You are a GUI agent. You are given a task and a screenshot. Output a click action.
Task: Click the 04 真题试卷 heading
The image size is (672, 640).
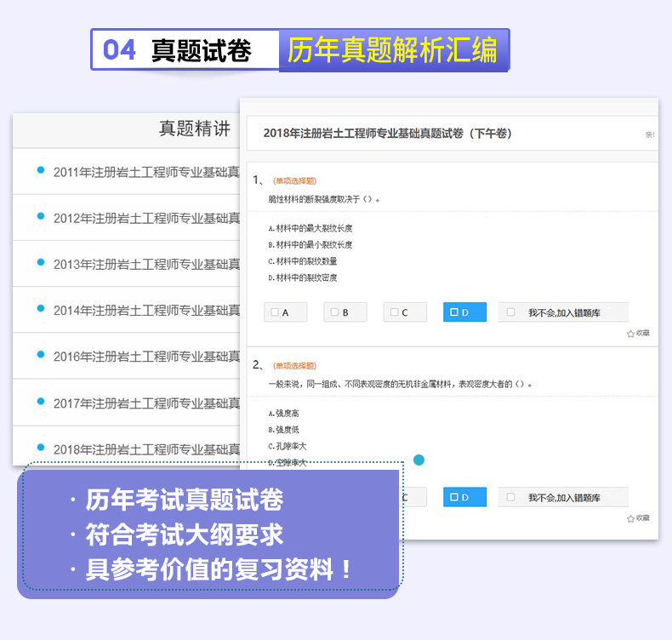[178, 50]
